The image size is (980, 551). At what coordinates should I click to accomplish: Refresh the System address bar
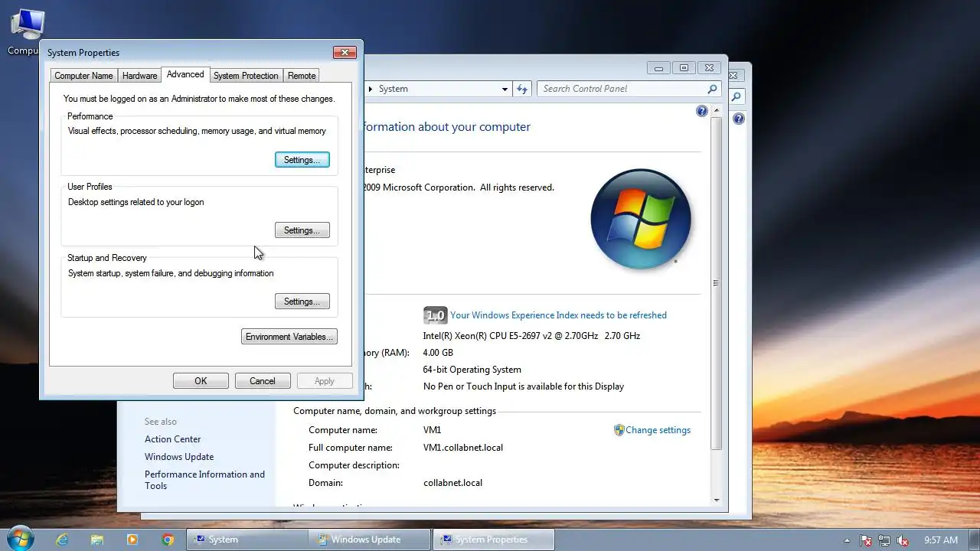point(522,89)
